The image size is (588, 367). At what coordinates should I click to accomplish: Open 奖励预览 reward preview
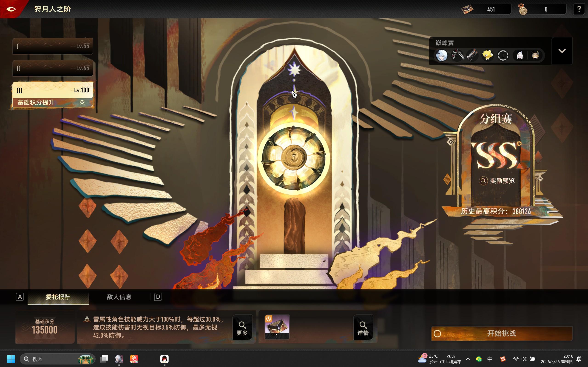tap(497, 181)
